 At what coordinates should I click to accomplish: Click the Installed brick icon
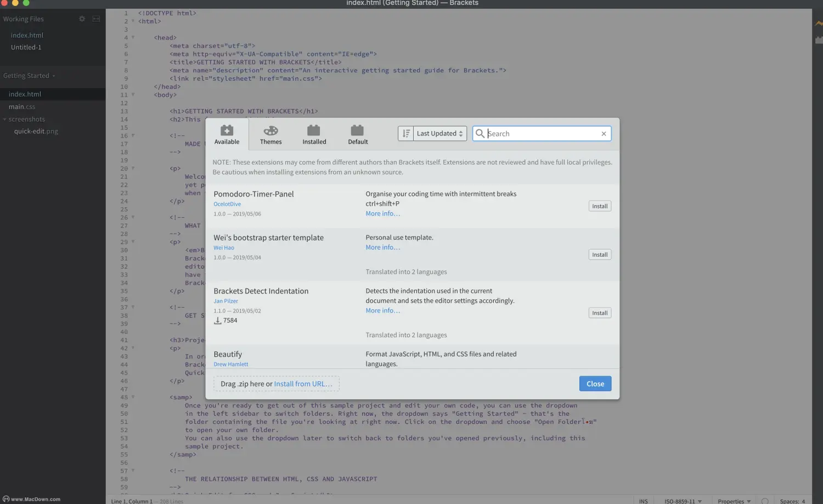click(x=314, y=131)
